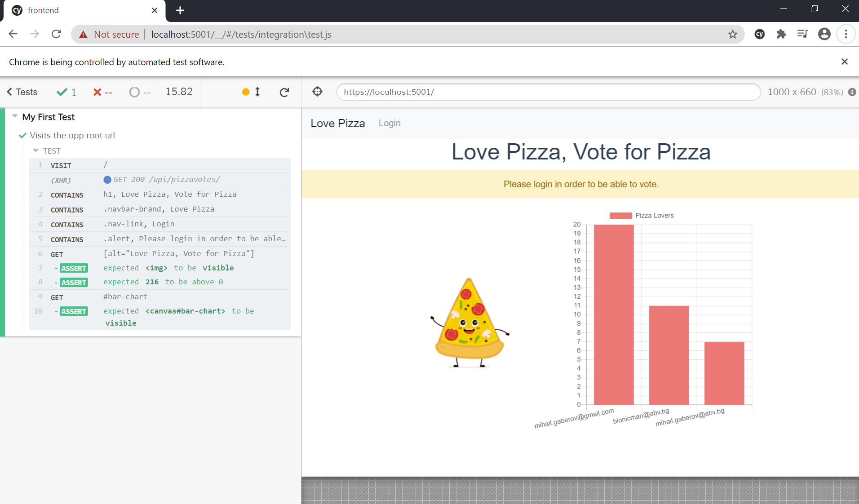Dismiss the automated test software banner
Image resolution: width=859 pixels, height=504 pixels.
[845, 62]
